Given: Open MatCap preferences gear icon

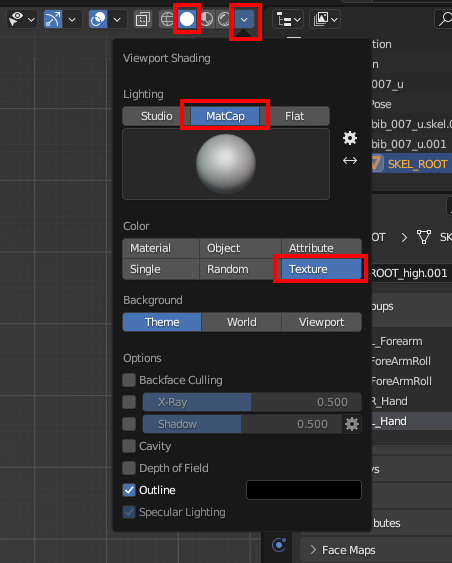Looking at the screenshot, I should tap(350, 138).
